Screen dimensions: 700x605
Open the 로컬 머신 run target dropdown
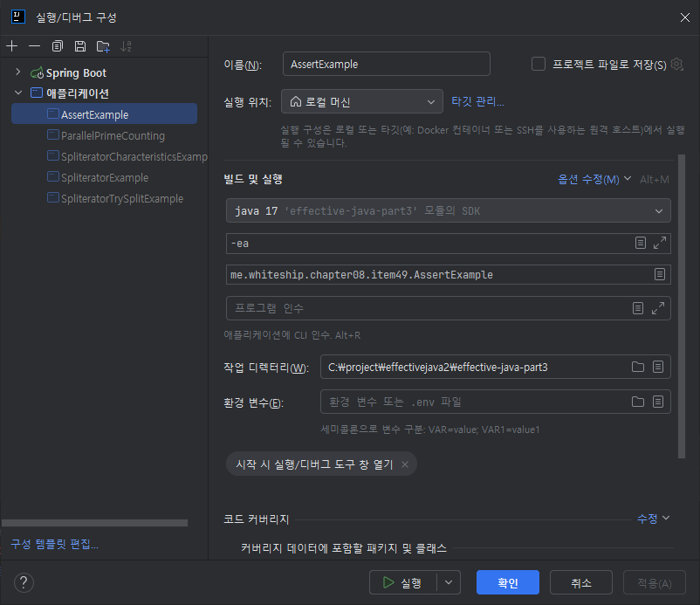point(362,101)
